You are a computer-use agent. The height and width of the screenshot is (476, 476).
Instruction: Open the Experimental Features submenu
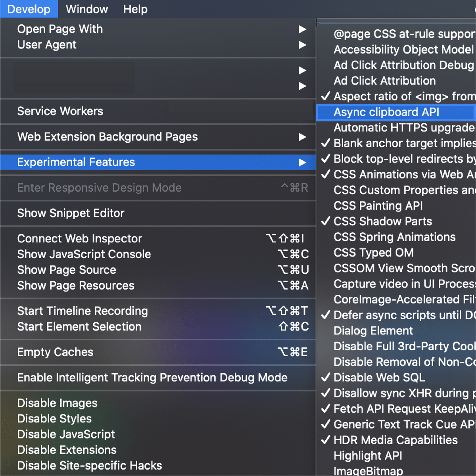[x=76, y=162]
